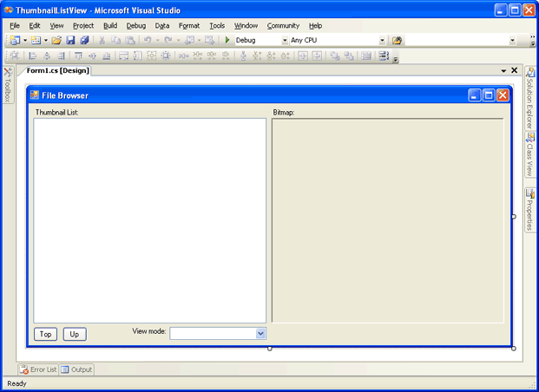
Task: Switch to the Error List tab
Action: click(x=38, y=369)
